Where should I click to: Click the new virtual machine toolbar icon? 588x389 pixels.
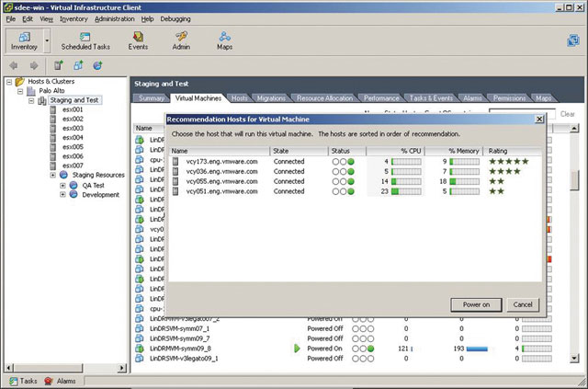point(78,65)
